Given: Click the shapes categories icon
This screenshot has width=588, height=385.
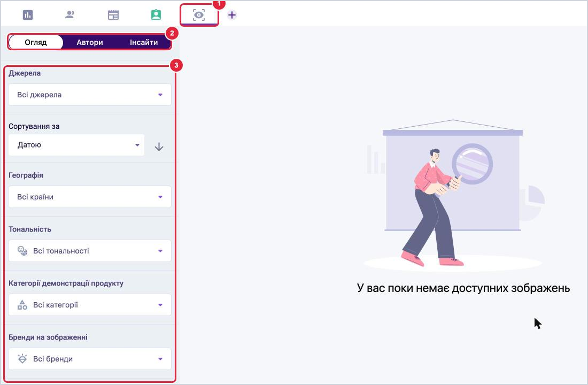Looking at the screenshot, I should click(x=22, y=305).
